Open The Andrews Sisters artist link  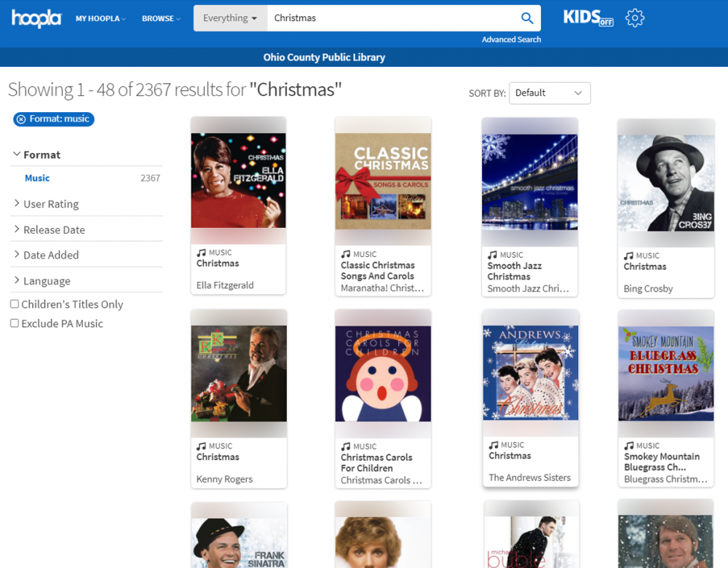tap(530, 478)
